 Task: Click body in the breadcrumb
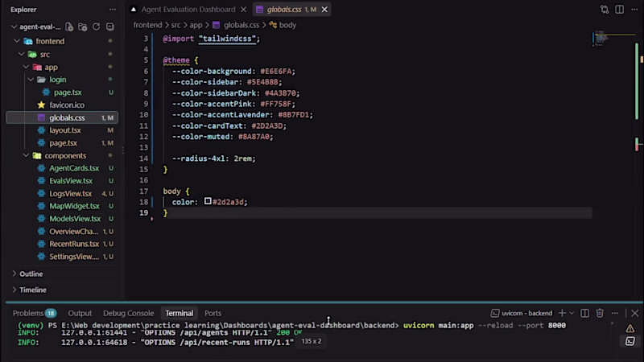click(x=287, y=25)
